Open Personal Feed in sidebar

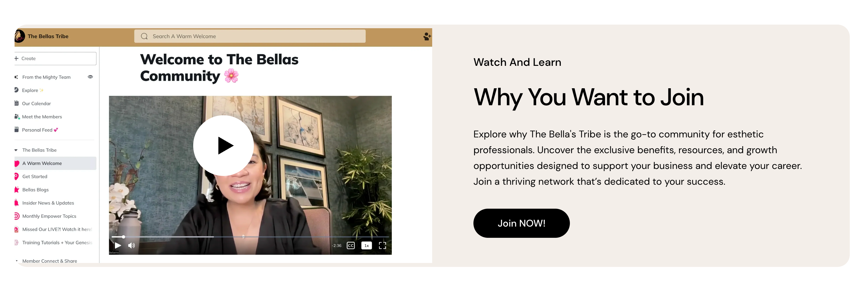[40, 130]
